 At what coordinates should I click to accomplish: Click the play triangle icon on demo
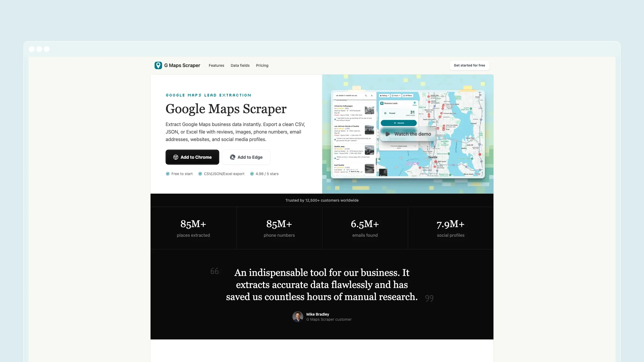pyautogui.click(x=388, y=134)
